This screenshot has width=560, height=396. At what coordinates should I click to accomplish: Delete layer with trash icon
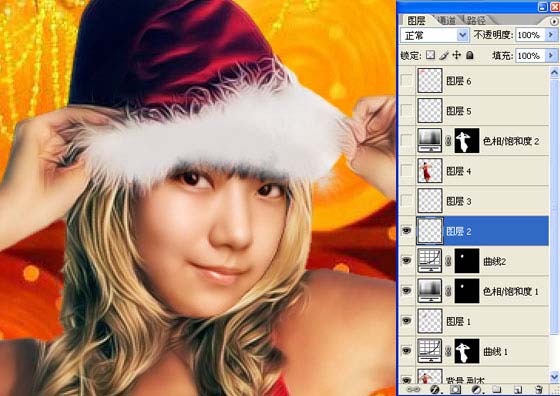pyautogui.click(x=539, y=390)
